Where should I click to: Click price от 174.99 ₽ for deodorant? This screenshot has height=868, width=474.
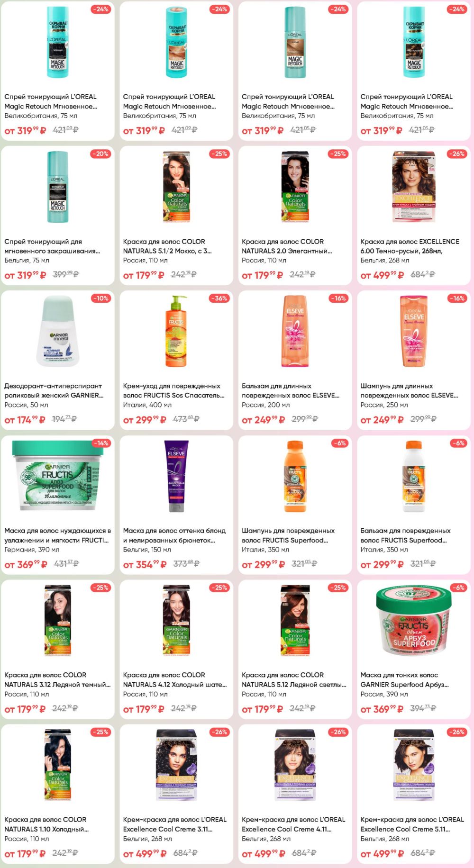25,420
